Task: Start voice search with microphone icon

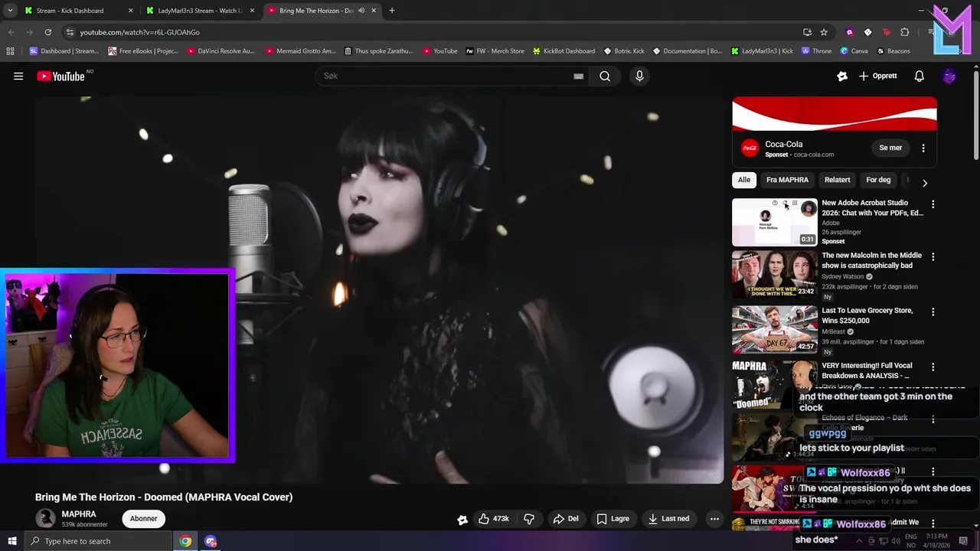Action: pyautogui.click(x=639, y=76)
